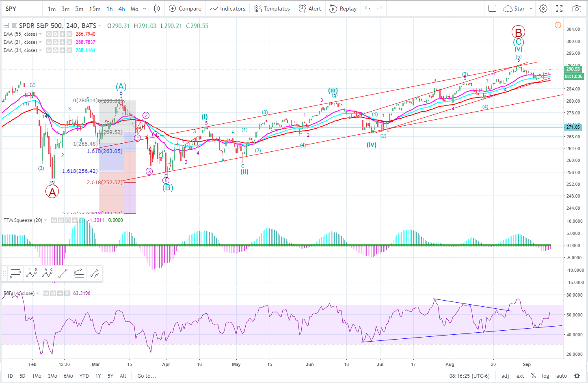
Task: Open the Indicators list
Action: click(228, 9)
